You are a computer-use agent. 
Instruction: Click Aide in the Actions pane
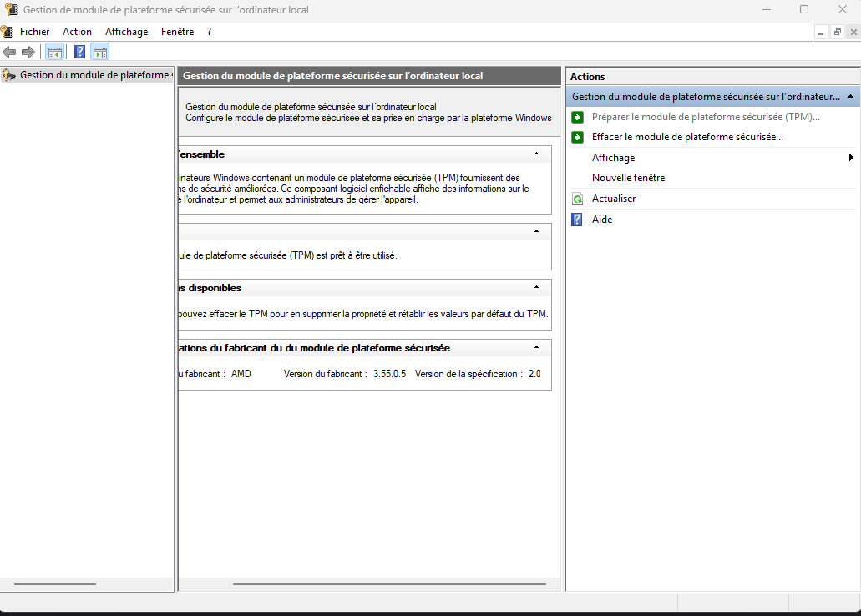(x=602, y=220)
